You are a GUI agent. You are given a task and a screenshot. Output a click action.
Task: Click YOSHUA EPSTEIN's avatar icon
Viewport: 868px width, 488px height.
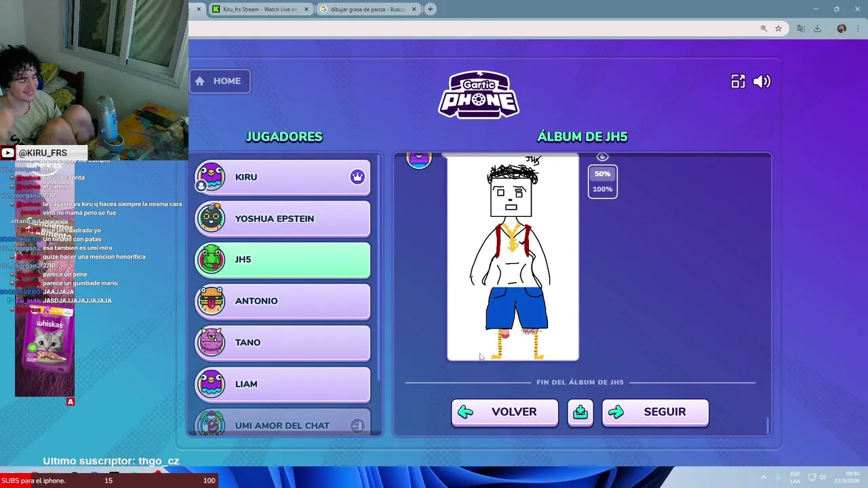(211, 218)
